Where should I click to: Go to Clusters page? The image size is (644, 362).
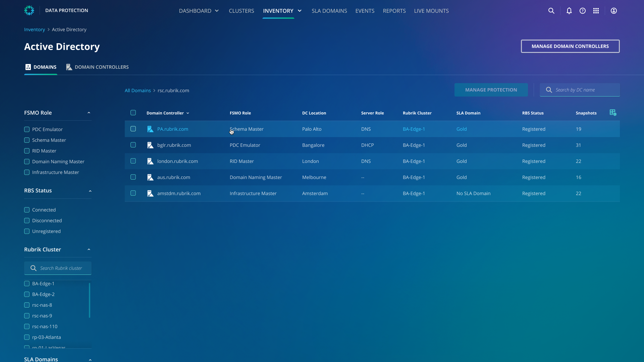241,11
